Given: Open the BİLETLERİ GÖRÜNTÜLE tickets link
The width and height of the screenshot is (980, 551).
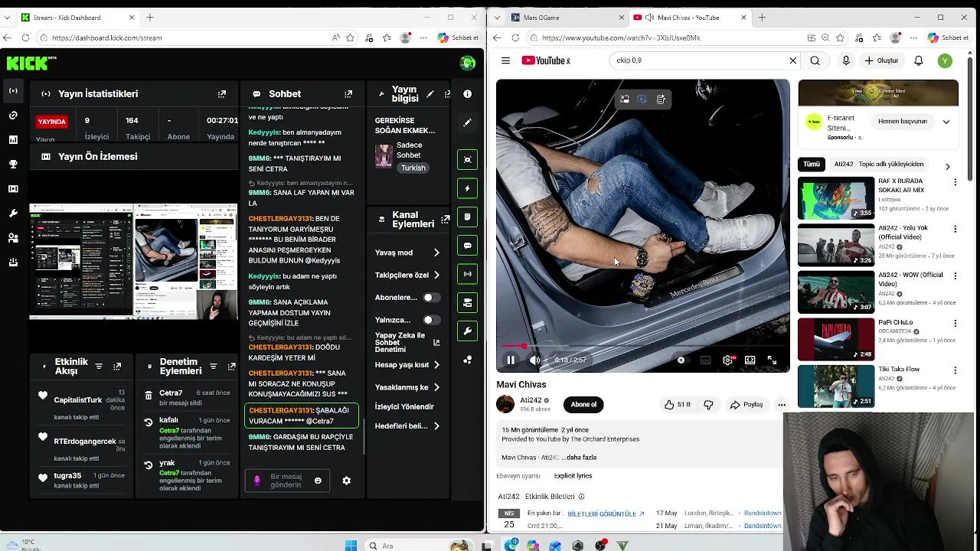Looking at the screenshot, I should (x=606, y=514).
